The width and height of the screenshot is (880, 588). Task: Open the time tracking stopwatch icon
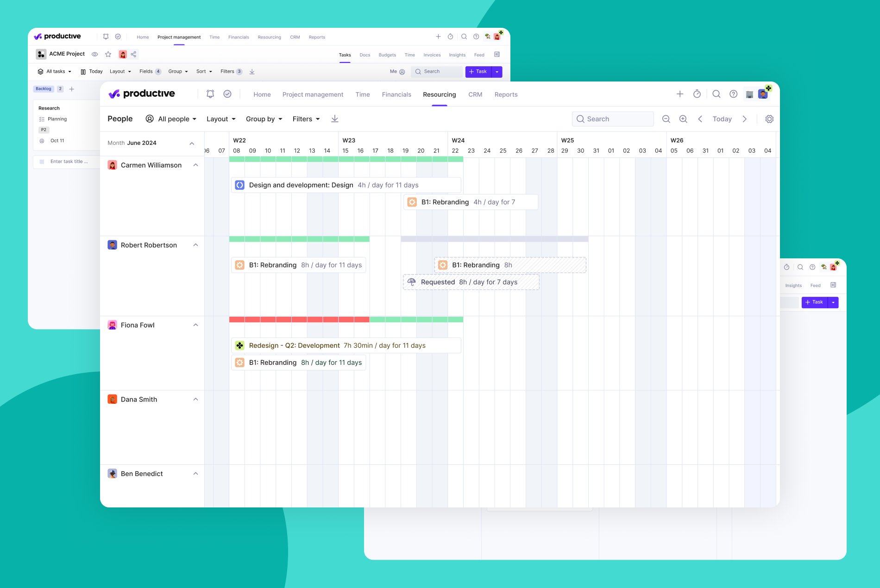[697, 94]
